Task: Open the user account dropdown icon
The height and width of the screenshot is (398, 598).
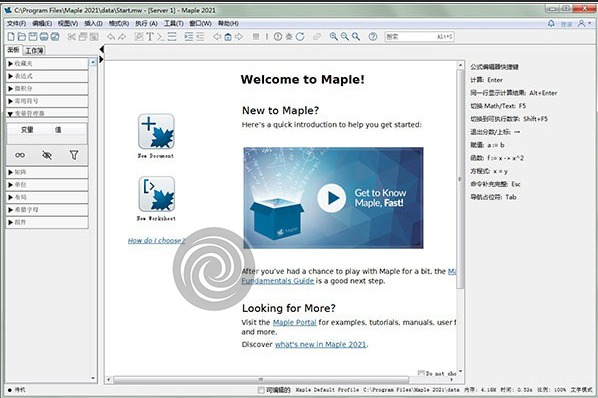Action: tap(584, 24)
